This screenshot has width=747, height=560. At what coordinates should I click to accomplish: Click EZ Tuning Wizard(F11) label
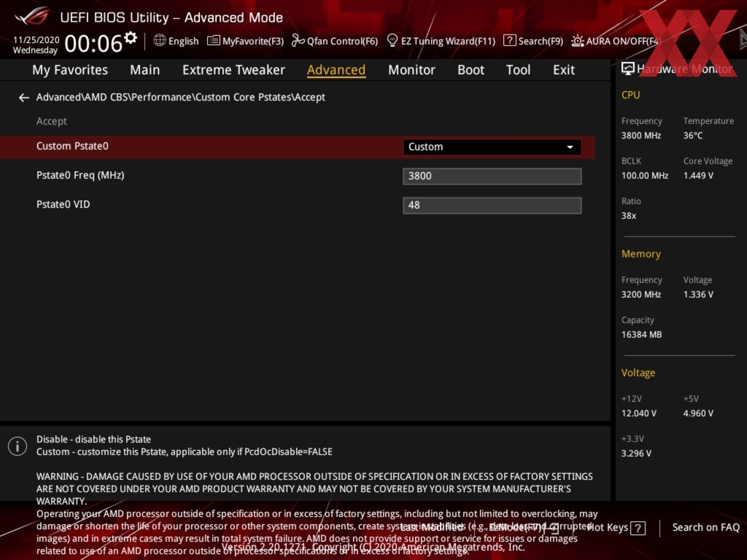pyautogui.click(x=448, y=41)
